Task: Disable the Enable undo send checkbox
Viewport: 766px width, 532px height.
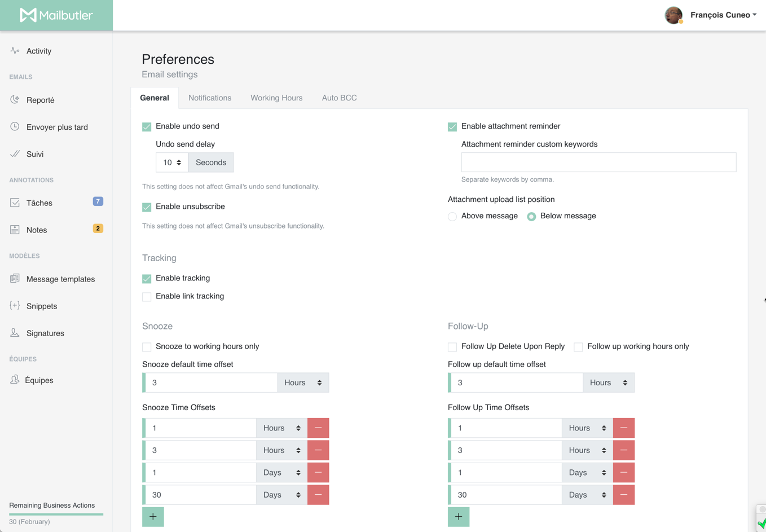Action: click(x=147, y=127)
